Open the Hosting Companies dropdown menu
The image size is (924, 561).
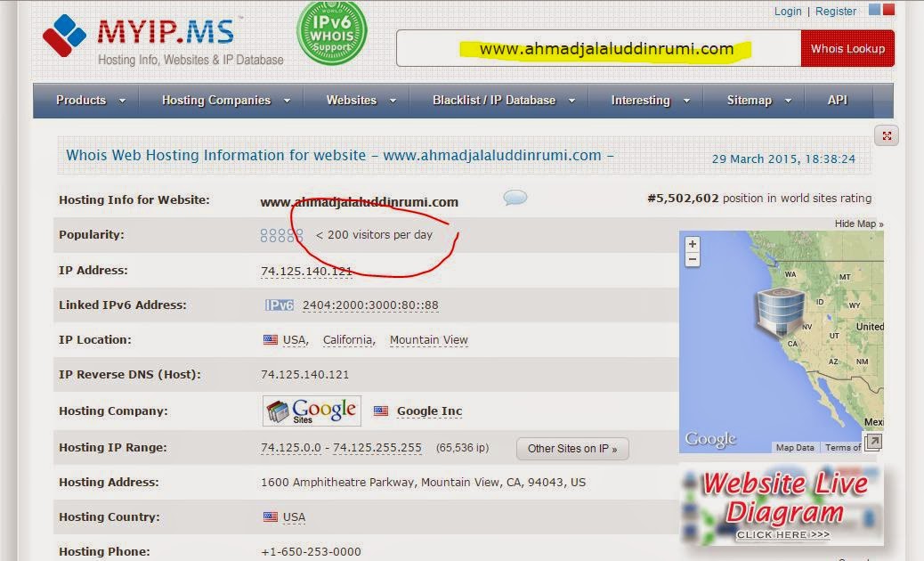(226, 100)
